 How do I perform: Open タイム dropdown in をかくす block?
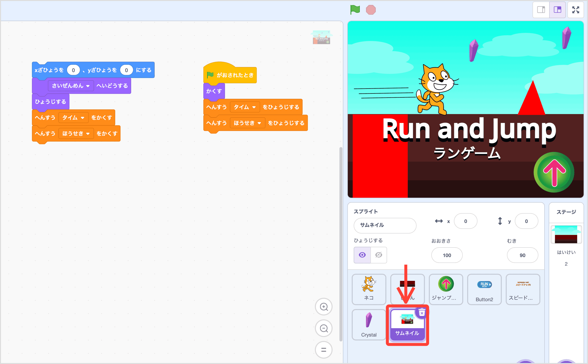click(x=73, y=118)
